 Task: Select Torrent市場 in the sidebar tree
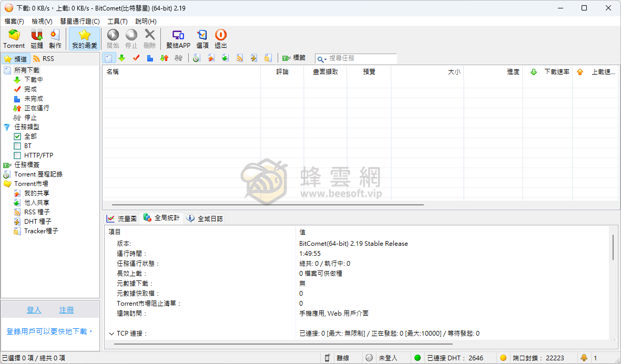[32, 184]
